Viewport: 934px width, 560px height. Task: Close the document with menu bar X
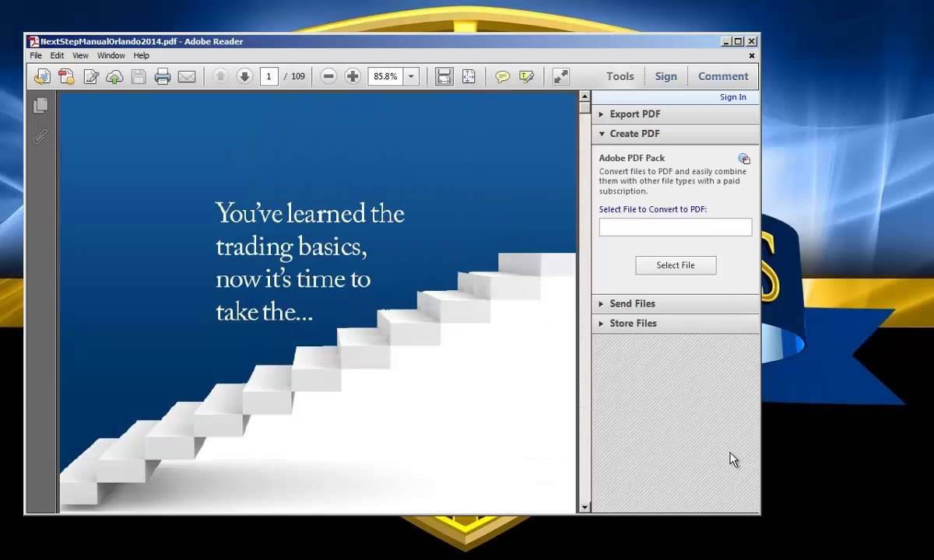click(752, 56)
